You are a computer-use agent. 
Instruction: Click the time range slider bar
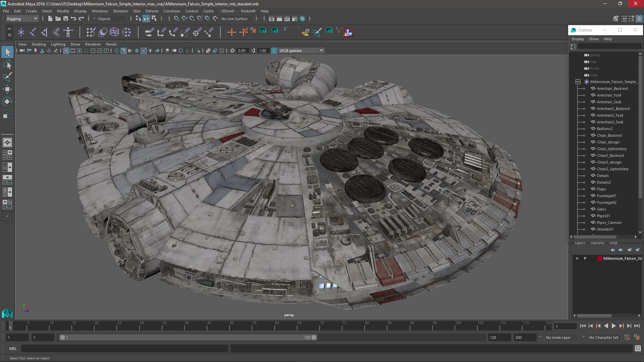point(188,338)
